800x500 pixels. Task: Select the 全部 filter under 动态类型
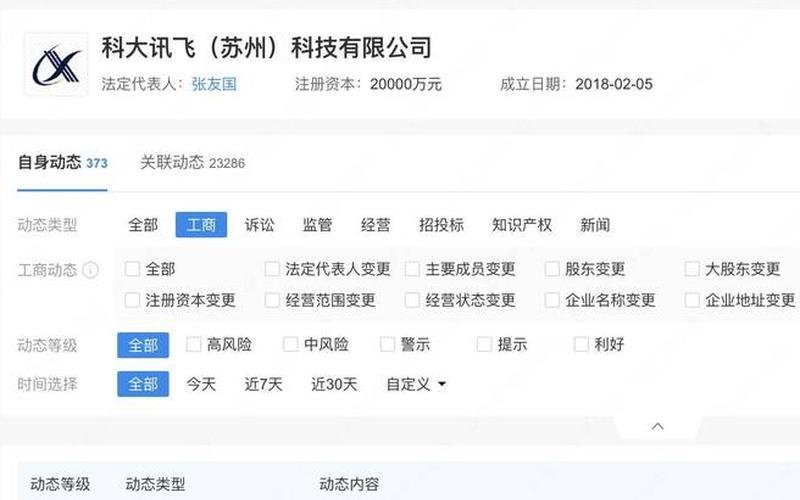(143, 225)
